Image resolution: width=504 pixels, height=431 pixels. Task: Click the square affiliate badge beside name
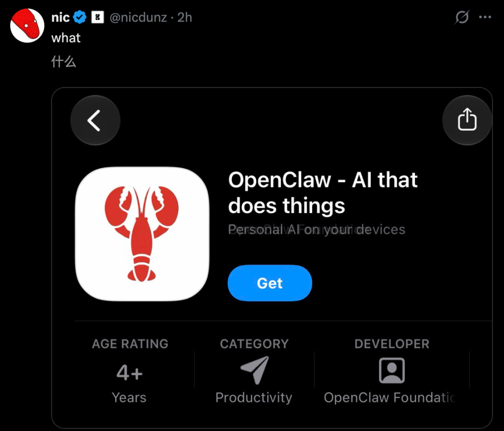click(x=98, y=17)
